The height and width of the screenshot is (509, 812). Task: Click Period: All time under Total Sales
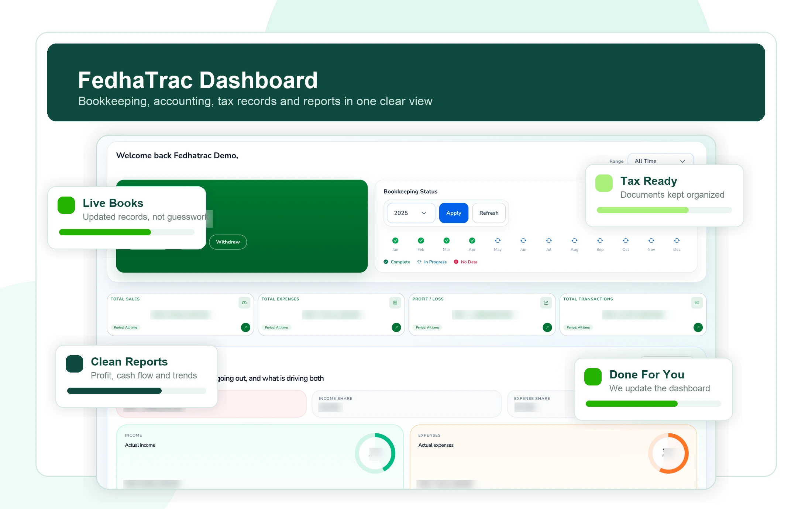tap(125, 328)
